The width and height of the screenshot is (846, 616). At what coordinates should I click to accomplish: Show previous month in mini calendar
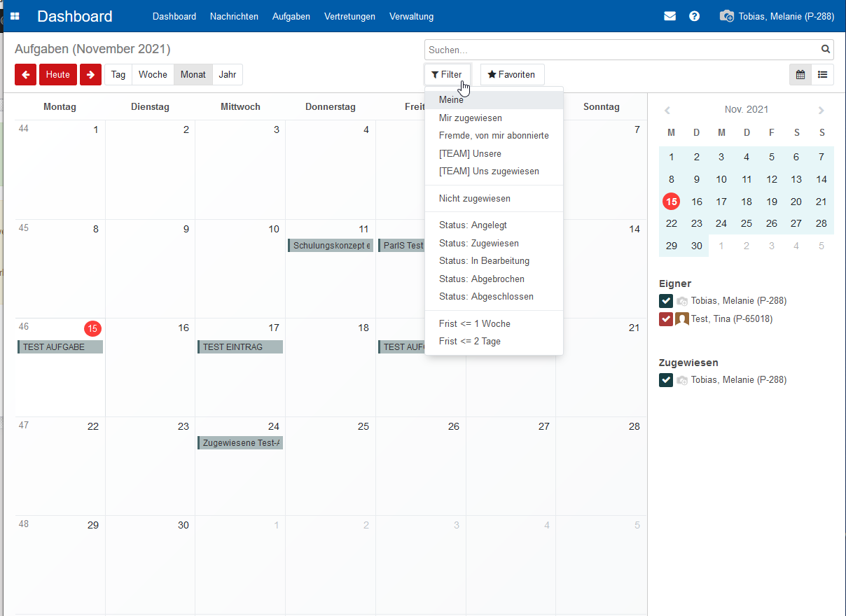coord(667,110)
